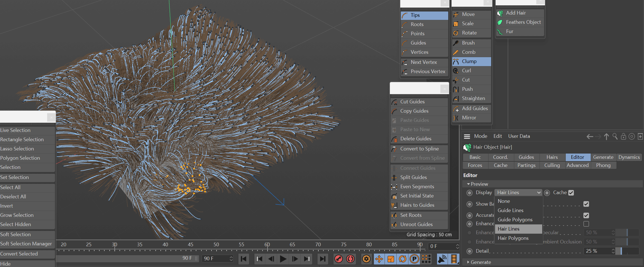This screenshot has width=644, height=267.
Task: Choose the Mirror hair tool
Action: [x=472, y=118]
